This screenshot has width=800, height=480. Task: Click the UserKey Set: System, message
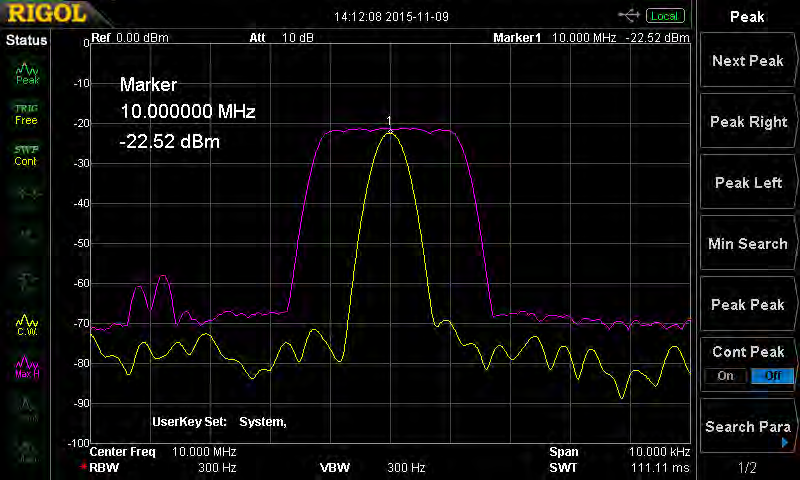click(219, 422)
